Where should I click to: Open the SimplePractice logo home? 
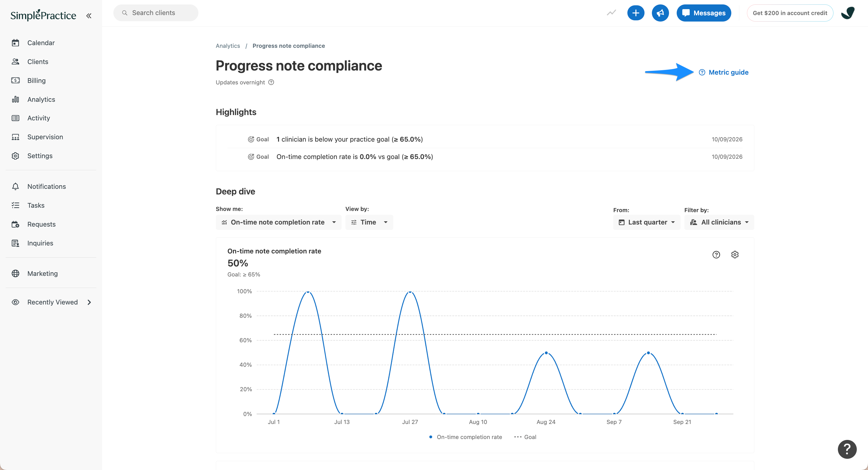click(43, 15)
